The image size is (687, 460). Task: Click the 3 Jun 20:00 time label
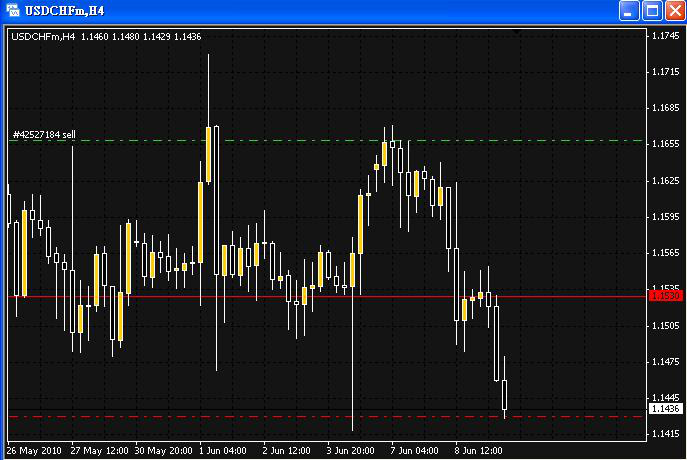pyautogui.click(x=351, y=451)
